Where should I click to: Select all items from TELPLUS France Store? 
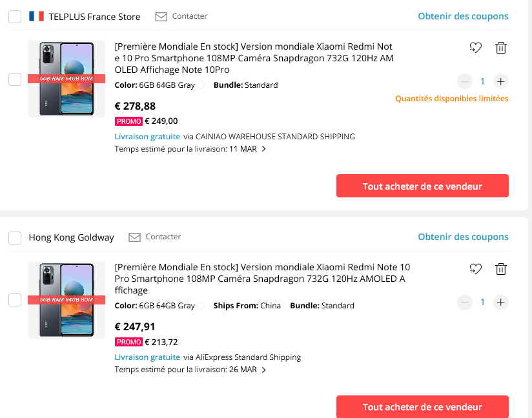15,17
